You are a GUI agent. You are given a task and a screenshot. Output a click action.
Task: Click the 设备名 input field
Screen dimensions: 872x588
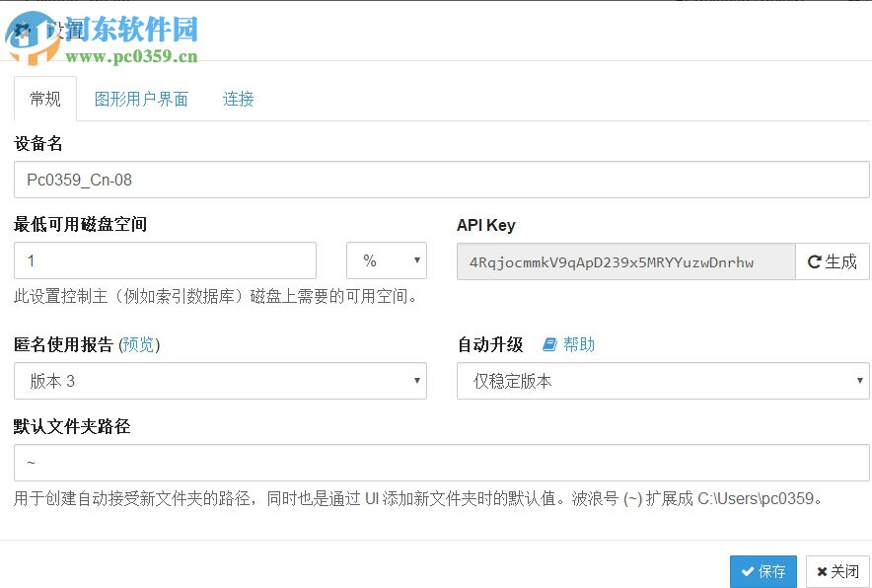pos(442,180)
